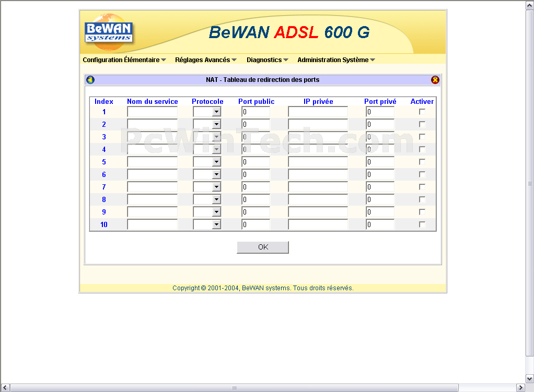Open the Réglages Avancés menu
Viewport: 534px width, 392px height.
206,60
